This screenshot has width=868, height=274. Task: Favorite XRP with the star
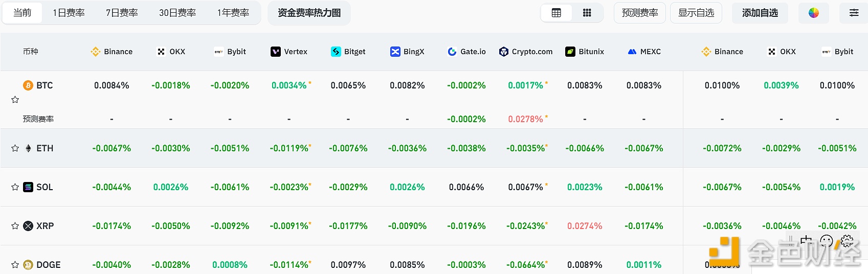[15, 226]
